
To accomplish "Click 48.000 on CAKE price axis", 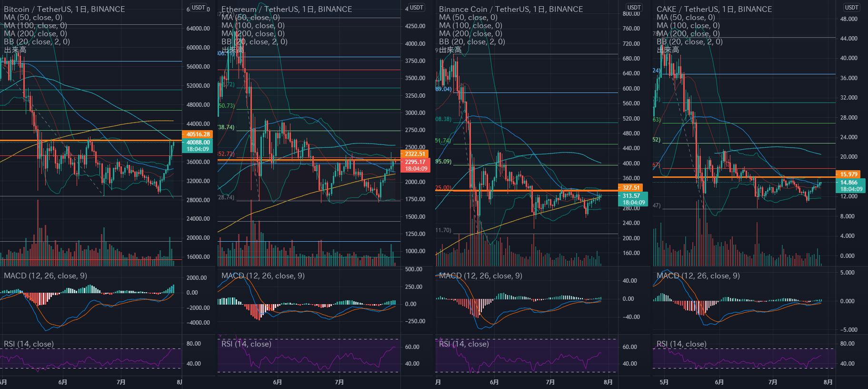I will point(849,19).
